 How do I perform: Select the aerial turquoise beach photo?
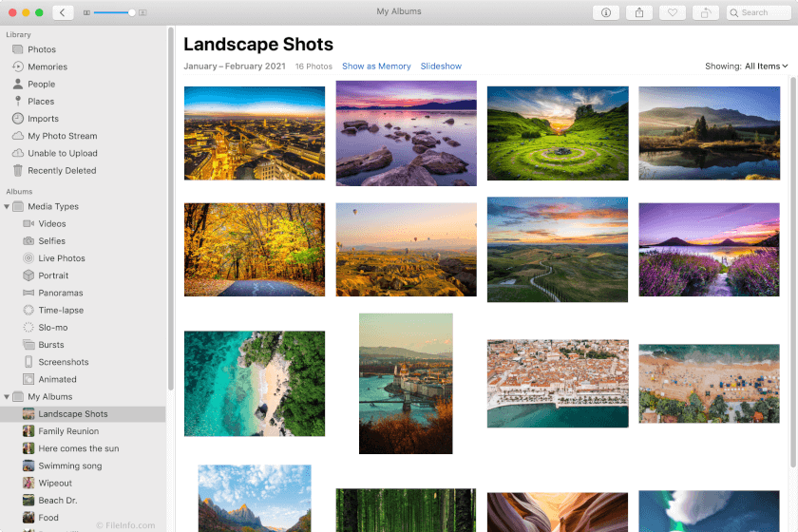click(x=255, y=384)
